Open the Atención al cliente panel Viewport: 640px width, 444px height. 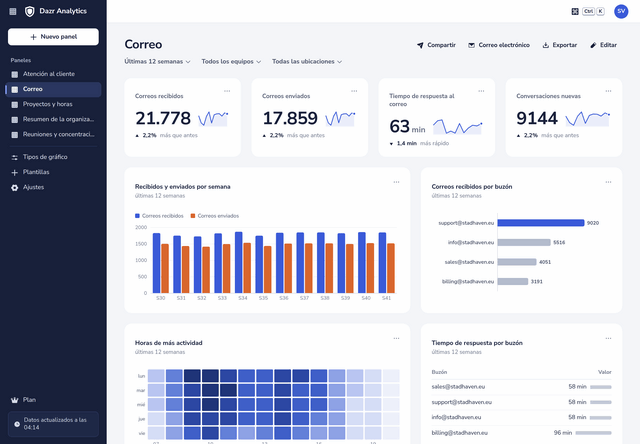53,74
